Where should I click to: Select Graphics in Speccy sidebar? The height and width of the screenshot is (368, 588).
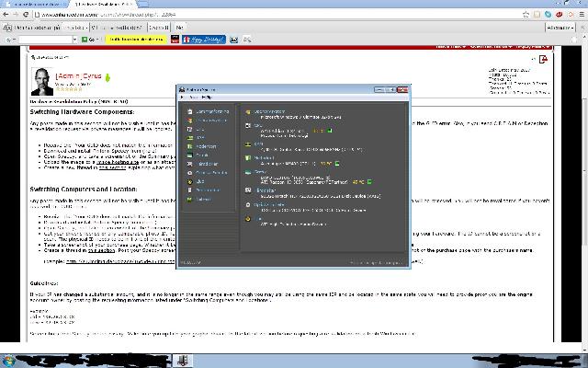[198, 155]
